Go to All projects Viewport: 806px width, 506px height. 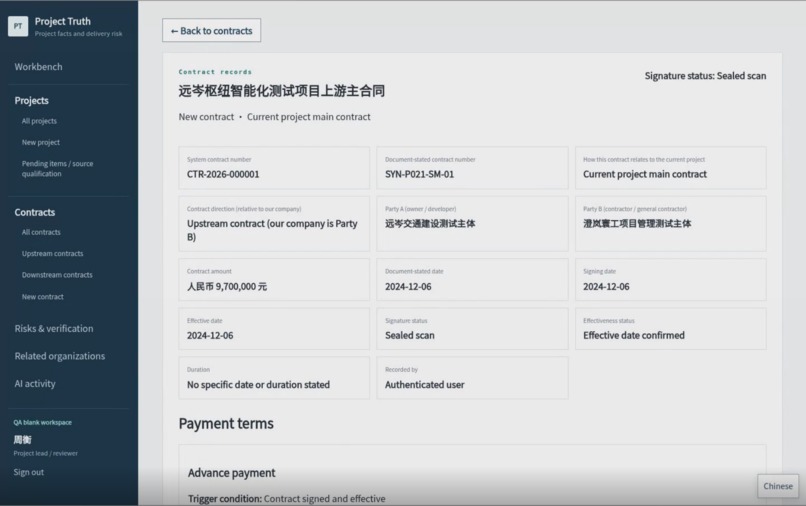[x=39, y=121]
